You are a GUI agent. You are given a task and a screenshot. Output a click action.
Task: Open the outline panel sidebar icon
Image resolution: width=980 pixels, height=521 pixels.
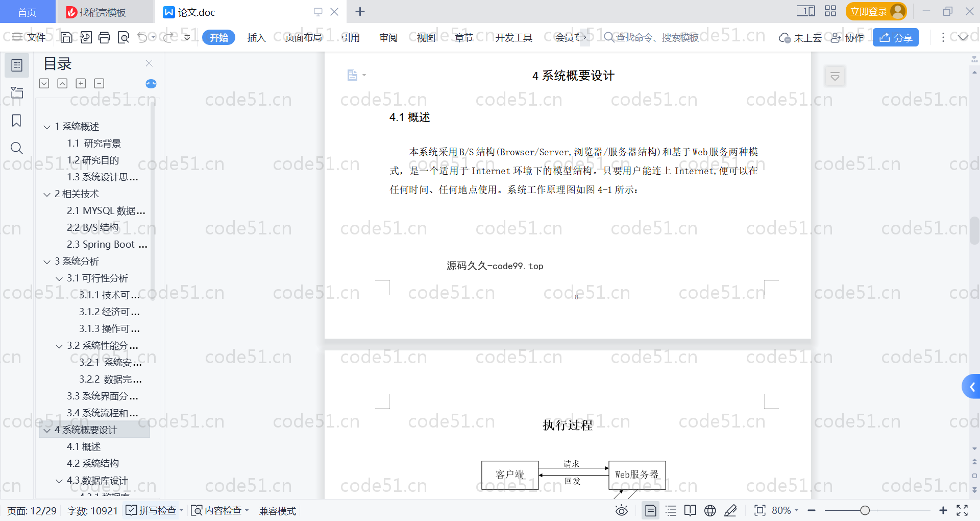(x=17, y=65)
